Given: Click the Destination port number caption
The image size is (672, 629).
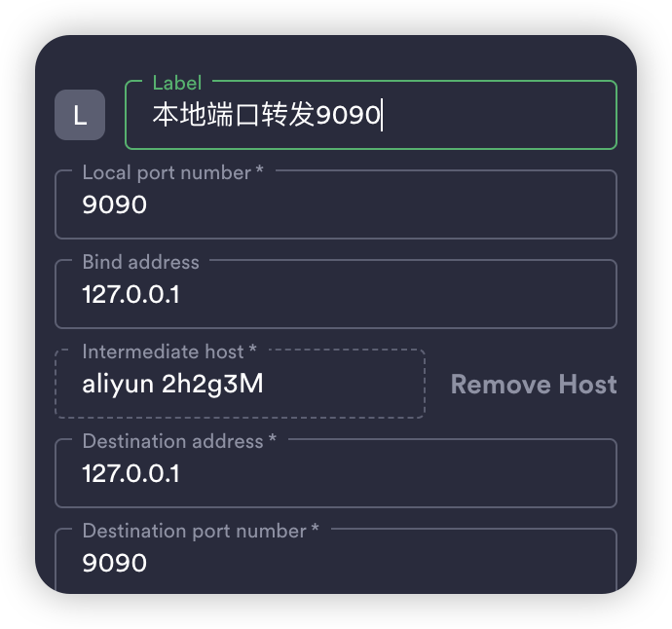Looking at the screenshot, I should coord(201,531).
